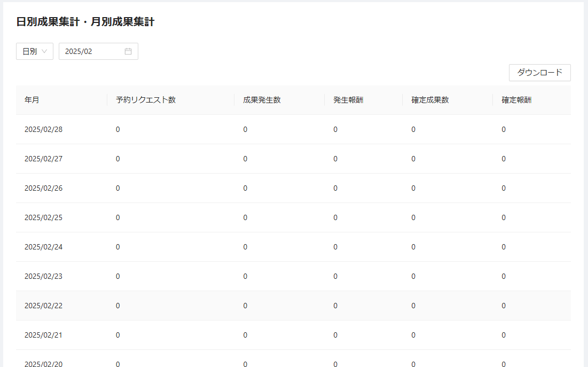Click the zero value under 確定報酬 for 2025/02/28
This screenshot has height=367, width=588.
503,129
